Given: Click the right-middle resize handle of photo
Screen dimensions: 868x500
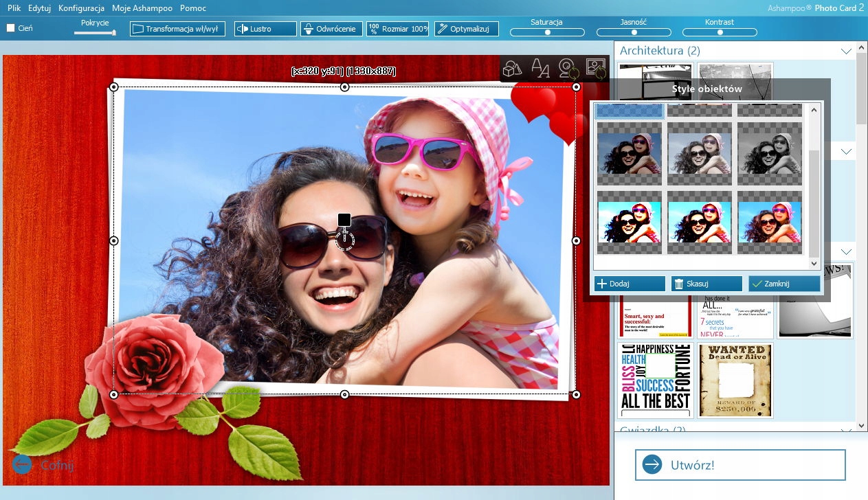Looking at the screenshot, I should [576, 240].
